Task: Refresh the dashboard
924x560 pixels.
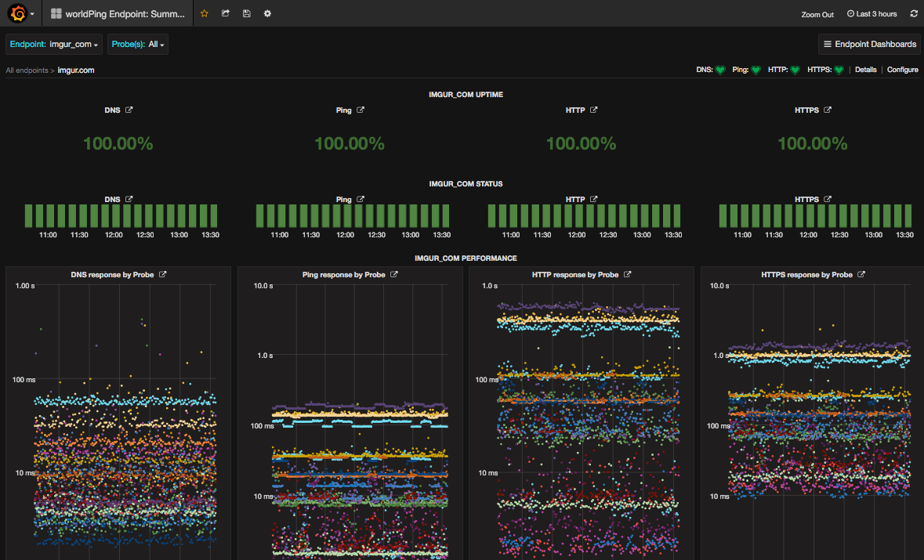Action: [x=914, y=13]
